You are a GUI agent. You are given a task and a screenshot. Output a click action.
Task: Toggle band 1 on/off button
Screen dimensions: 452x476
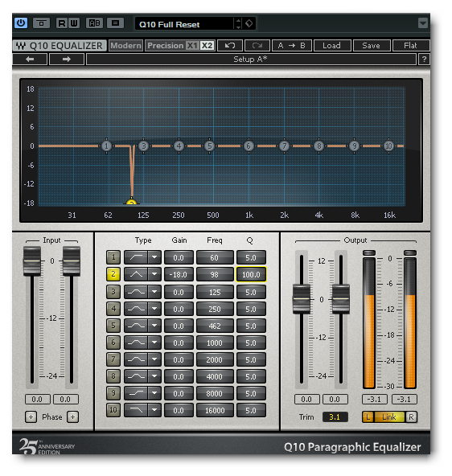pos(113,257)
